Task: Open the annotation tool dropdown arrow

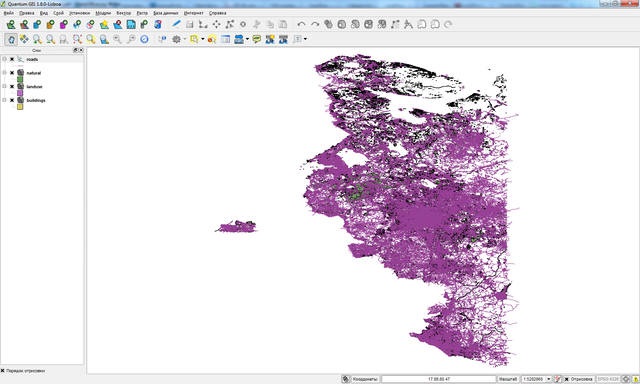Action: (305, 39)
